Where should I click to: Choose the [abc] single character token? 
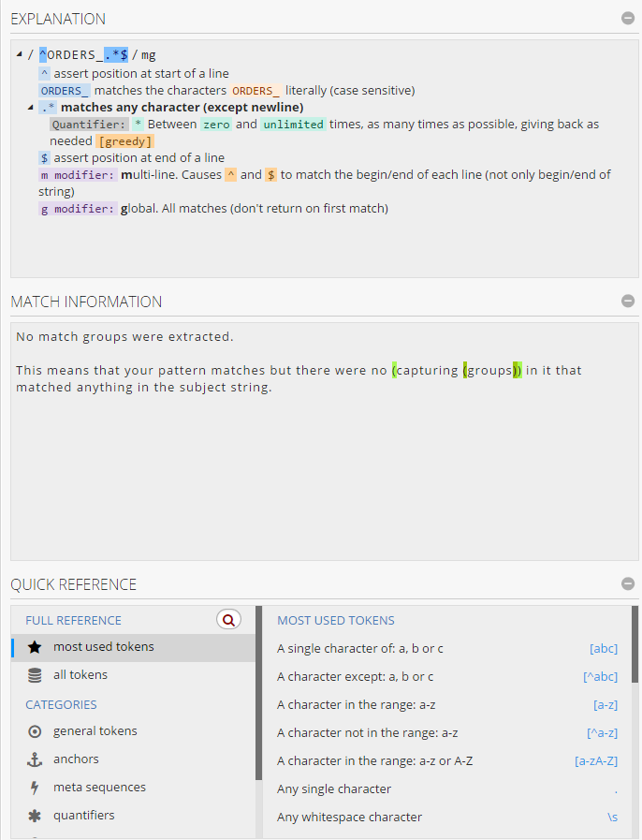click(603, 648)
